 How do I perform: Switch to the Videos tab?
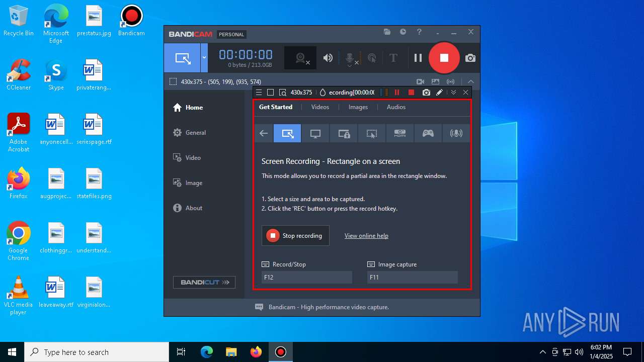coord(320,107)
